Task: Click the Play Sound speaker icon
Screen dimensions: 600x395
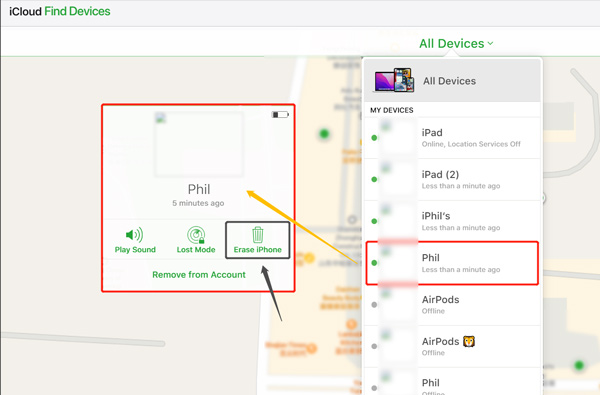Action: pyautogui.click(x=134, y=234)
